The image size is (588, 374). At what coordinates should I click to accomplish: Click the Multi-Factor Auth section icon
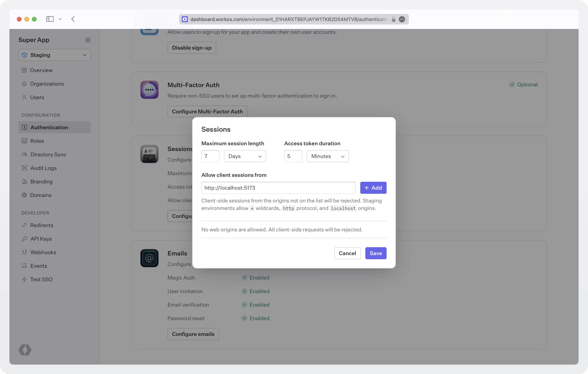click(x=149, y=90)
